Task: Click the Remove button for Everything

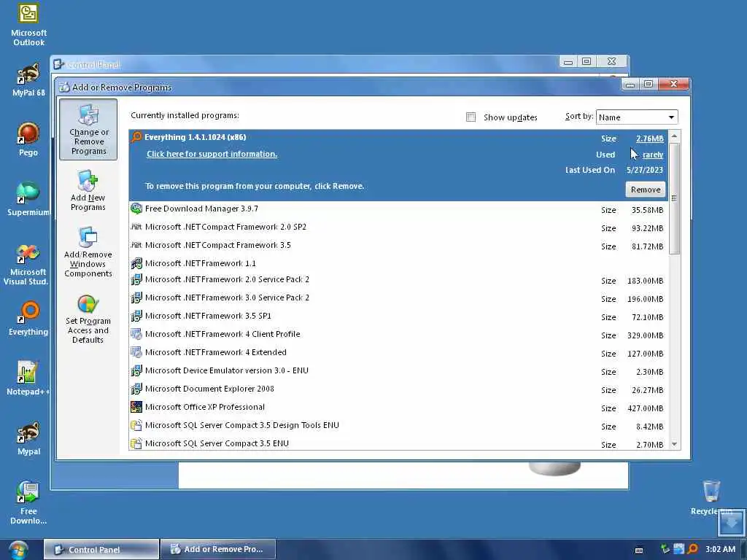Action: [646, 190]
